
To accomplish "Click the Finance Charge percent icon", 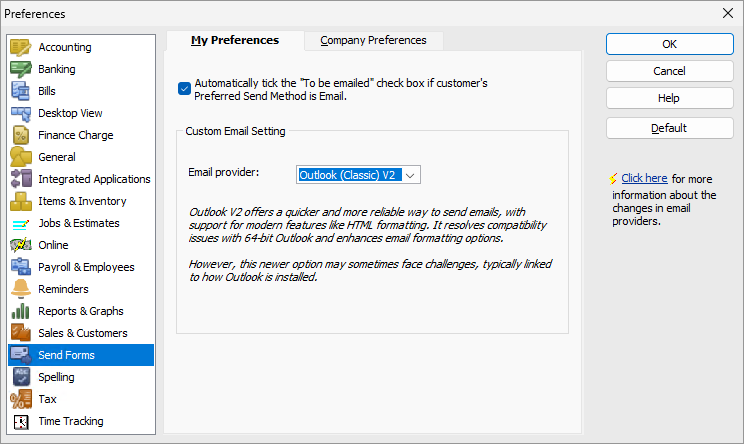I will click(21, 135).
